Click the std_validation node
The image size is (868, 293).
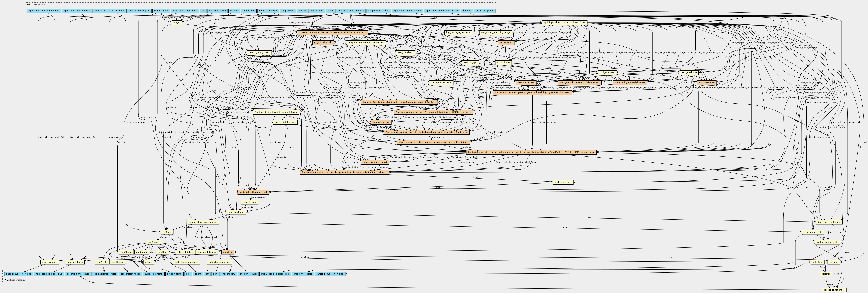(x=186, y=252)
